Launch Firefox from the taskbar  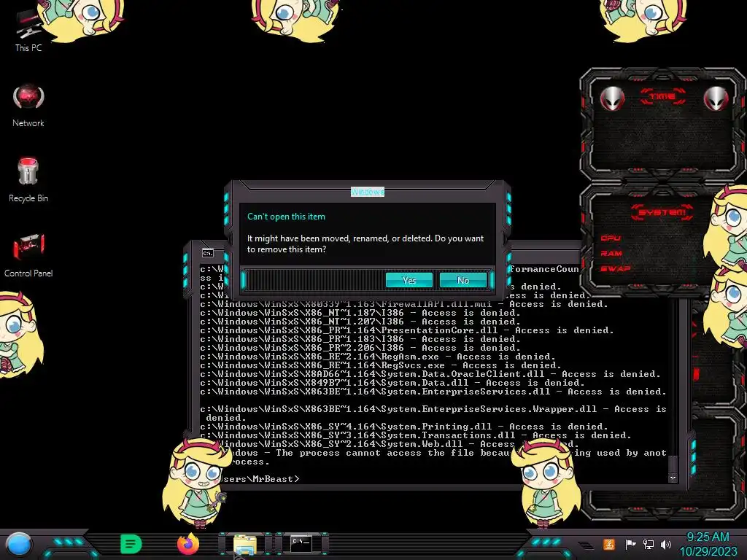tap(188, 544)
